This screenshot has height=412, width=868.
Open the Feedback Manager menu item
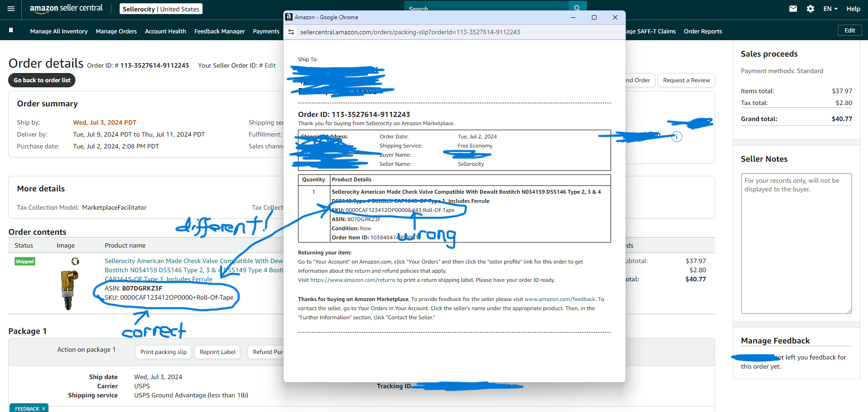(220, 31)
